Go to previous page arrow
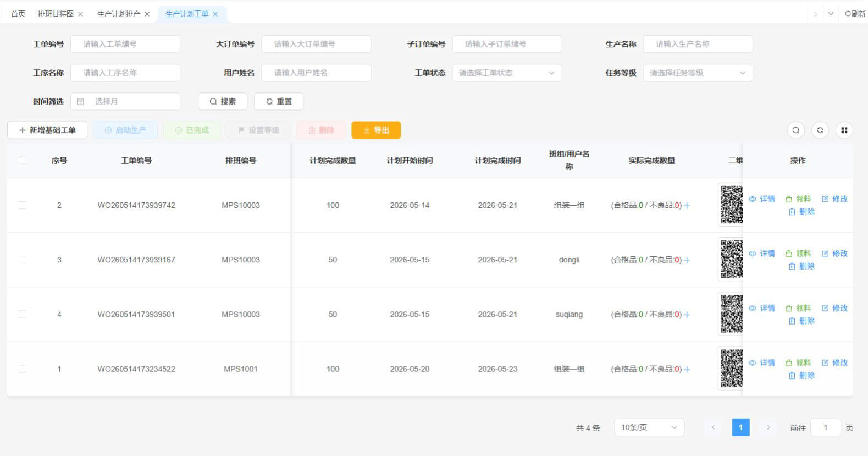Viewport: 868px width, 456px height. click(713, 427)
